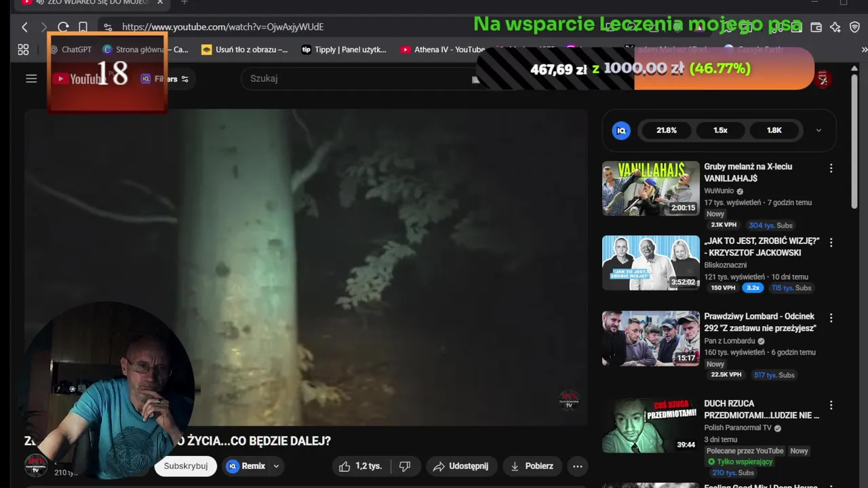Expand the dropdown arrow beside Remix
Screen dimensions: 868x488
(276, 466)
